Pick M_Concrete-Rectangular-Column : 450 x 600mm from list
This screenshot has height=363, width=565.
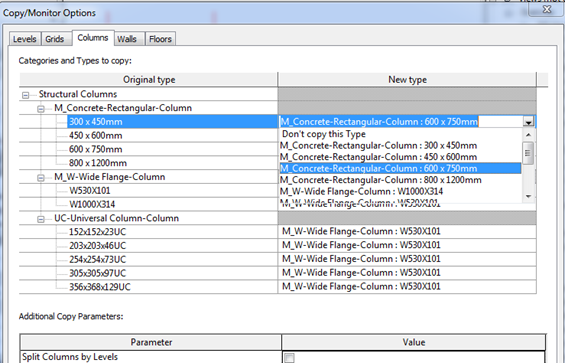pos(401,157)
